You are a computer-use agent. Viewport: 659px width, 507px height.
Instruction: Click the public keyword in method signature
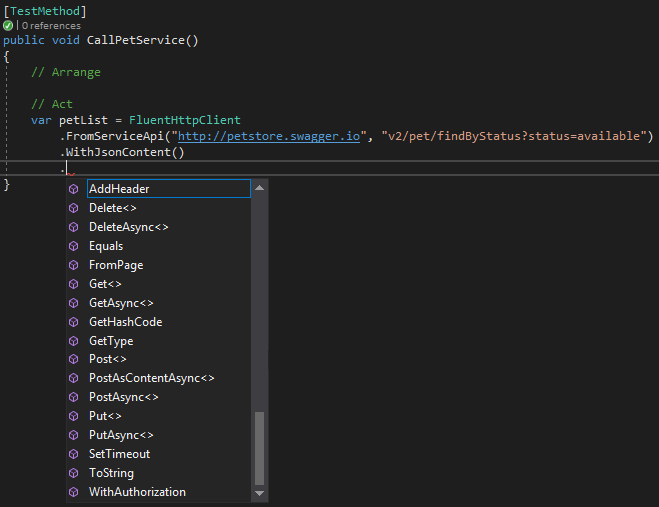click(x=24, y=40)
